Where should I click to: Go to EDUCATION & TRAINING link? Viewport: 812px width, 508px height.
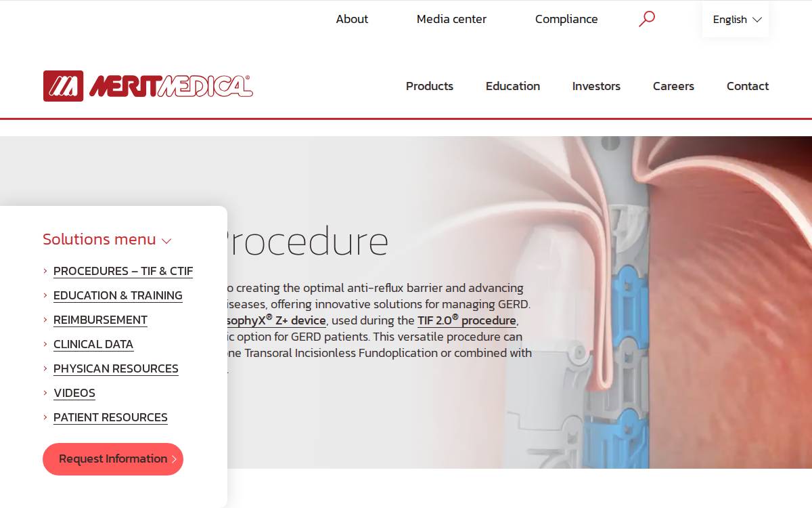pos(118,295)
